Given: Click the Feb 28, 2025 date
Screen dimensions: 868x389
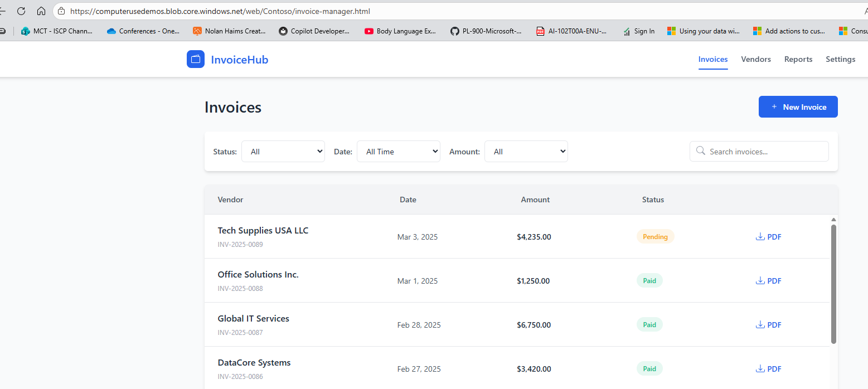Looking at the screenshot, I should click(419, 325).
